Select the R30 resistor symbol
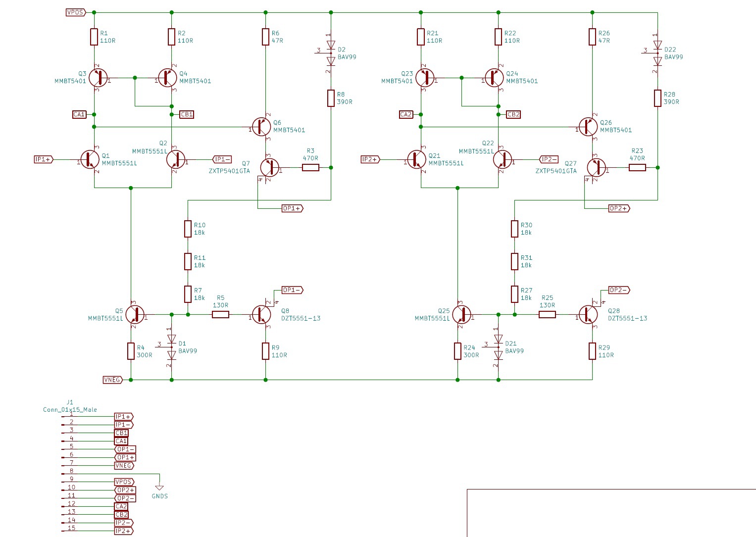Screen dimensions: 756x537 pyautogui.click(x=515, y=229)
